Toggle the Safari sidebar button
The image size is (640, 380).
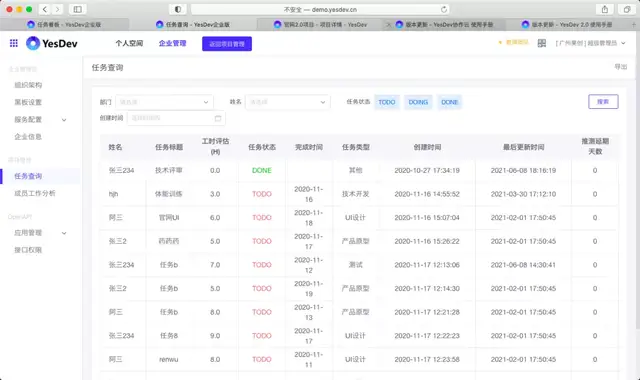(77, 9)
